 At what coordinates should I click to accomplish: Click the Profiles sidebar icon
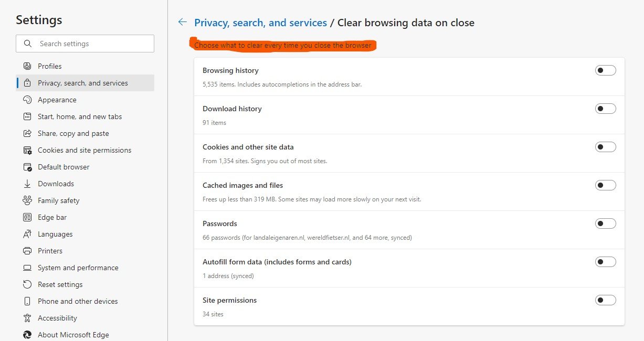click(28, 66)
